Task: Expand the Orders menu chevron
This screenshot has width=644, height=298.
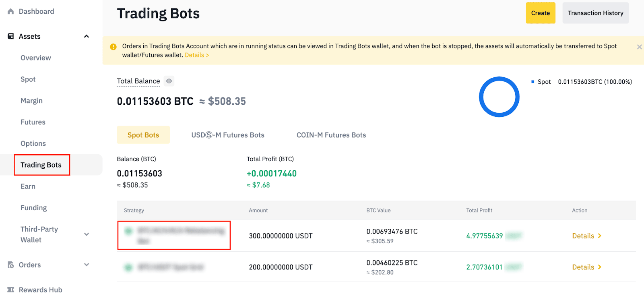Action: (86, 265)
